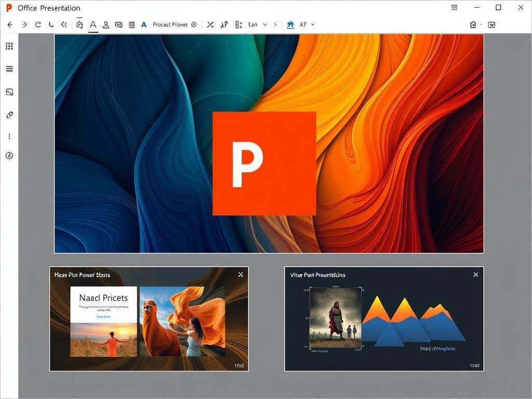Click the music-note-like icon in toolbar

pos(224,25)
